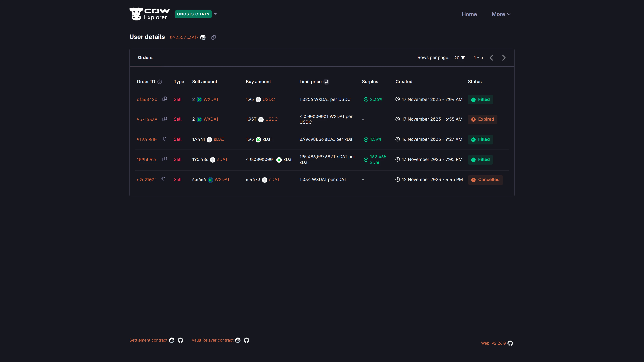Open the Rows per page dropdown
The width and height of the screenshot is (644, 362).
click(459, 57)
